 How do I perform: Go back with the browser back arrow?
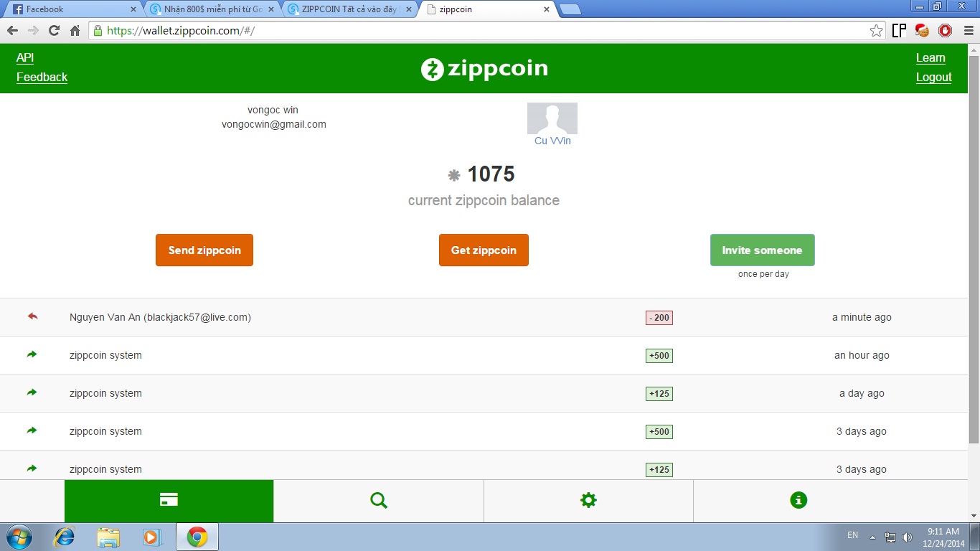(x=12, y=31)
